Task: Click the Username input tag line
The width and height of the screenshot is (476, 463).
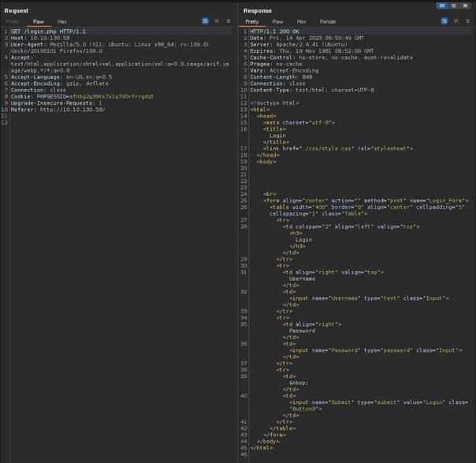Action: (369, 298)
